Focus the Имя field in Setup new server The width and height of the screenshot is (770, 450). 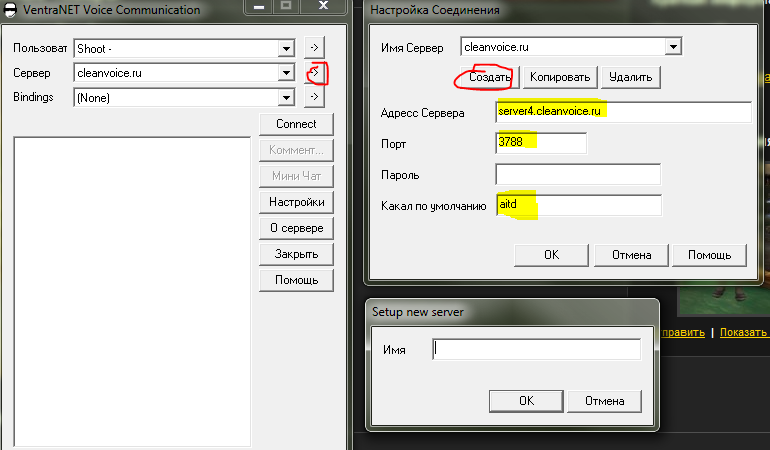click(537, 349)
